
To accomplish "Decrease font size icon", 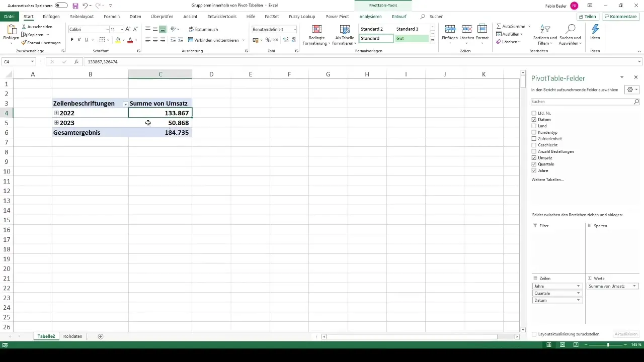I will point(135,29).
